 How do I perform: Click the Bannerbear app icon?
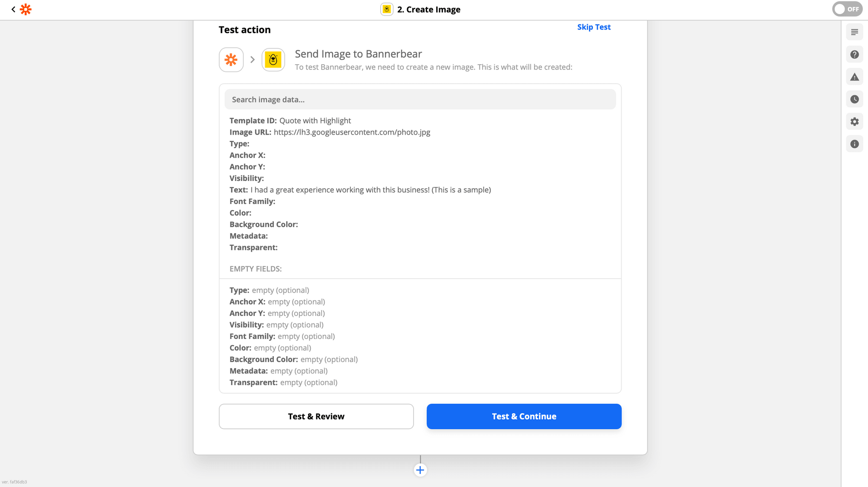(x=273, y=59)
